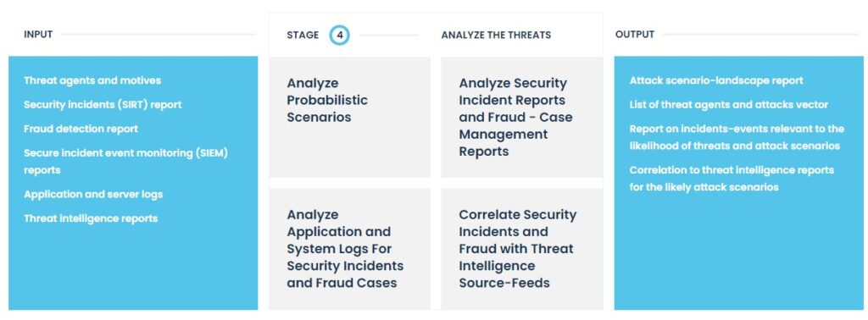Select the Analyze Probabilistic Scenarios card
868x320 pixels.
pos(349,117)
